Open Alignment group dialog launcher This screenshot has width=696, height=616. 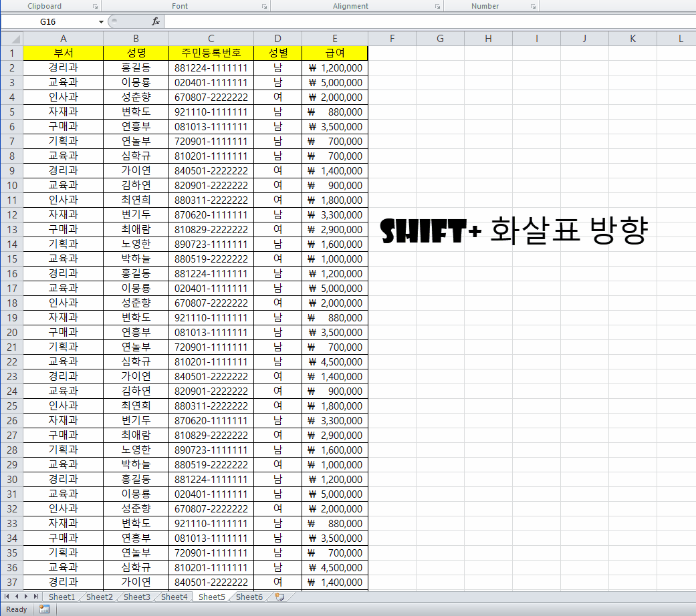point(437,6)
